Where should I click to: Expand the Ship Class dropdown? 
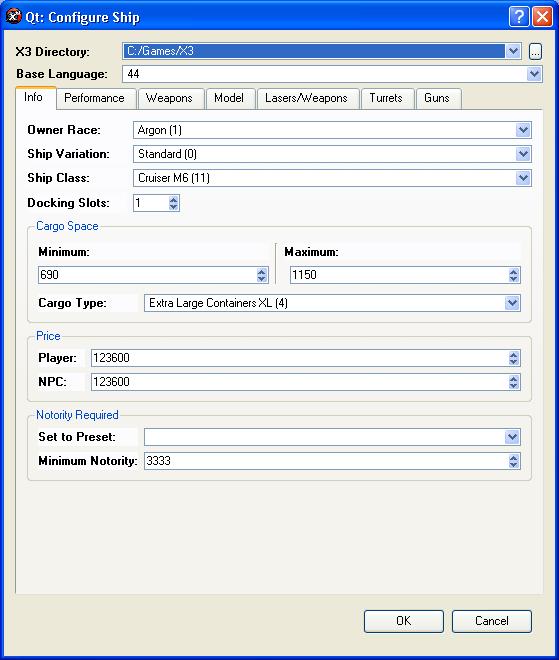[x=523, y=178]
